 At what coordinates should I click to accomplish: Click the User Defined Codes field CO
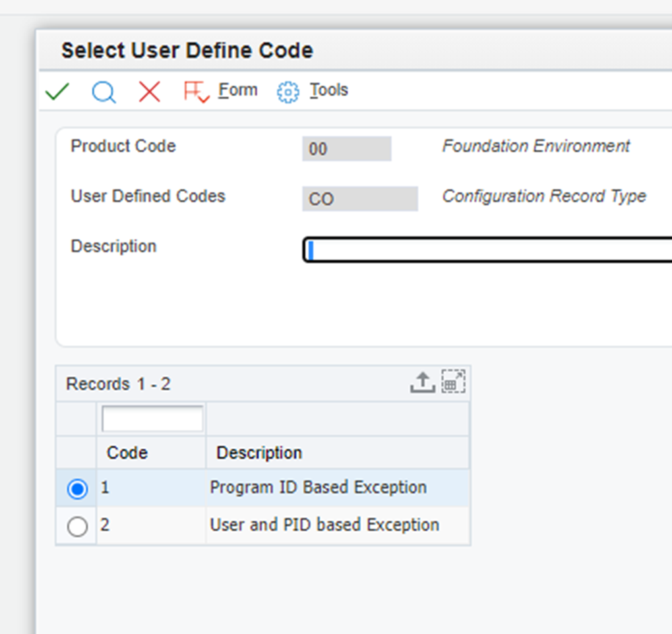pyautogui.click(x=360, y=199)
